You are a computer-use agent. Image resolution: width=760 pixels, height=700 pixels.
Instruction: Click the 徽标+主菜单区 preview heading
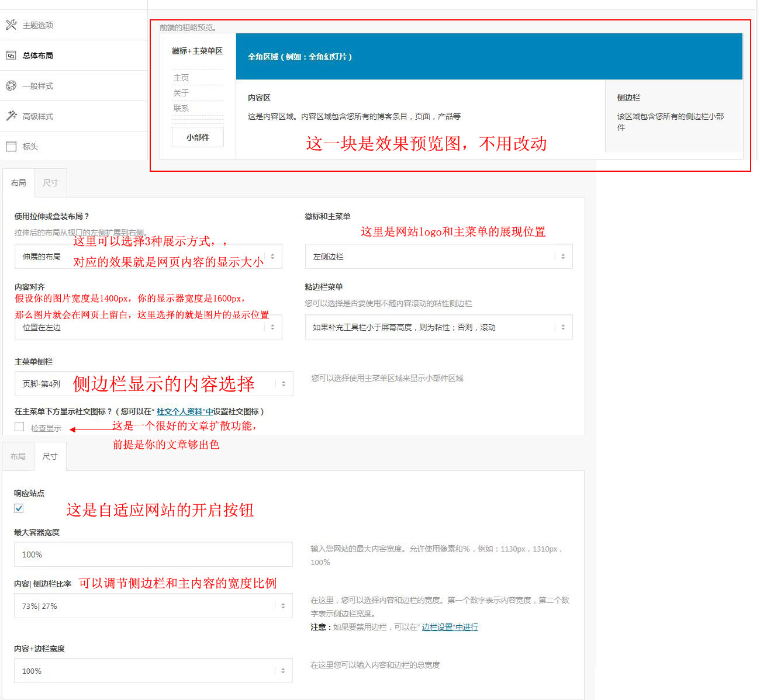tap(197, 51)
